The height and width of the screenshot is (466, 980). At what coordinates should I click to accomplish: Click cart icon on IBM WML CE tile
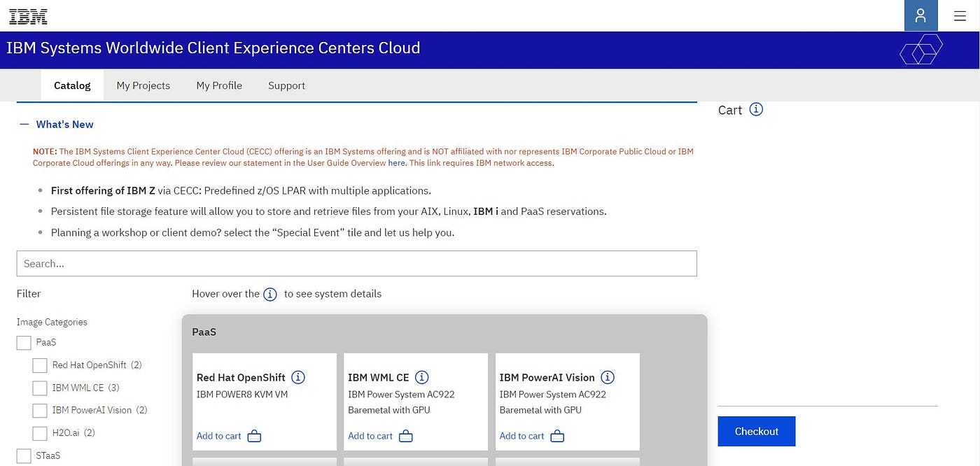(x=406, y=436)
